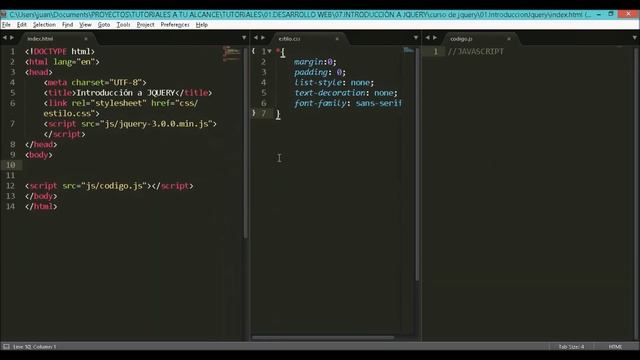The height and width of the screenshot is (360, 640).
Task: Click the 'text-decoration: none;' CSS line
Action: point(346,93)
